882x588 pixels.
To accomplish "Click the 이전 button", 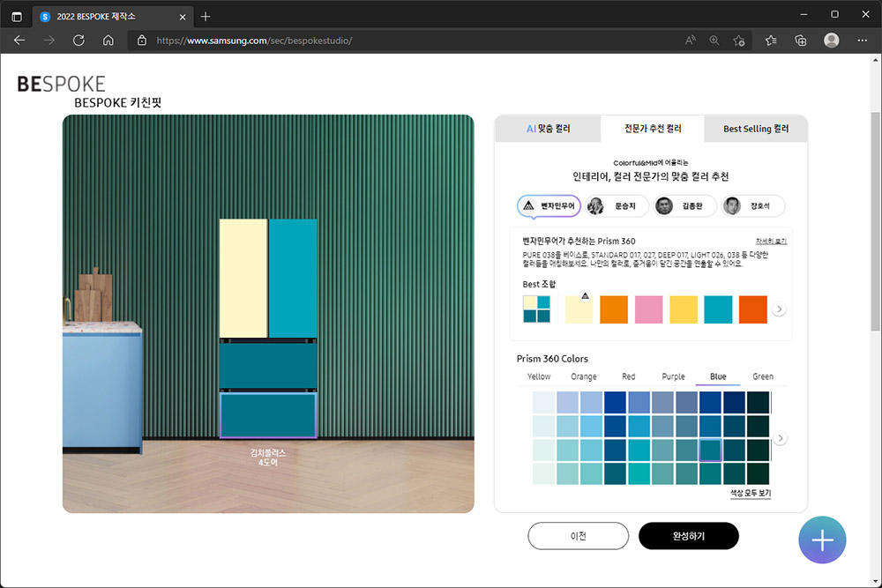I will point(579,536).
